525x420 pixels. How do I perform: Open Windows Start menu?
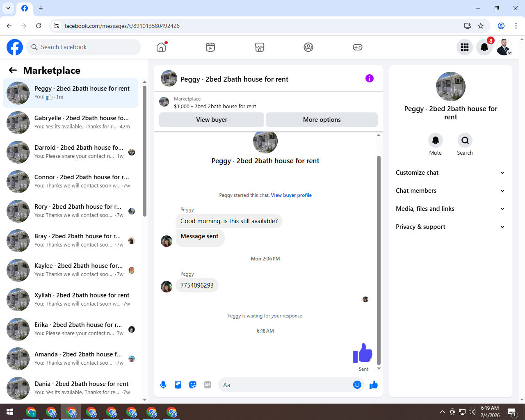point(10,412)
